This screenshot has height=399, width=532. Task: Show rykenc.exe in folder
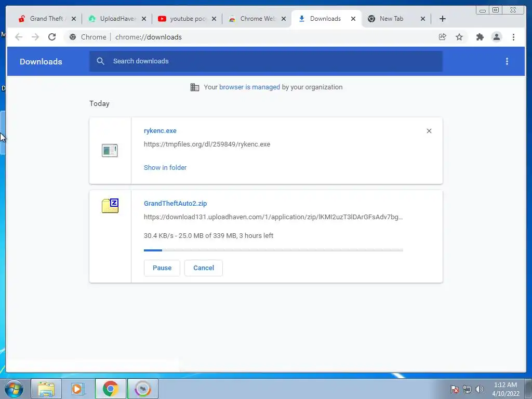point(165,168)
